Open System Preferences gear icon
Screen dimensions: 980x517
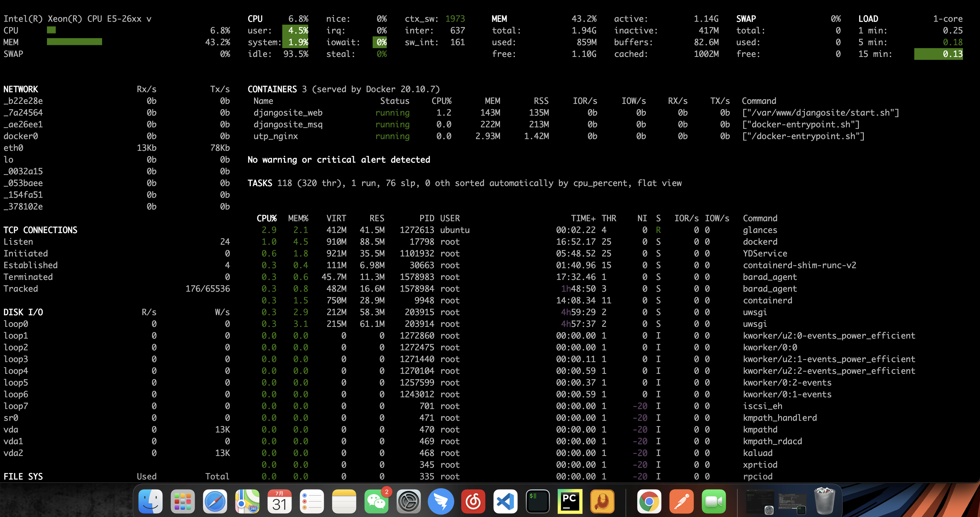[409, 501]
